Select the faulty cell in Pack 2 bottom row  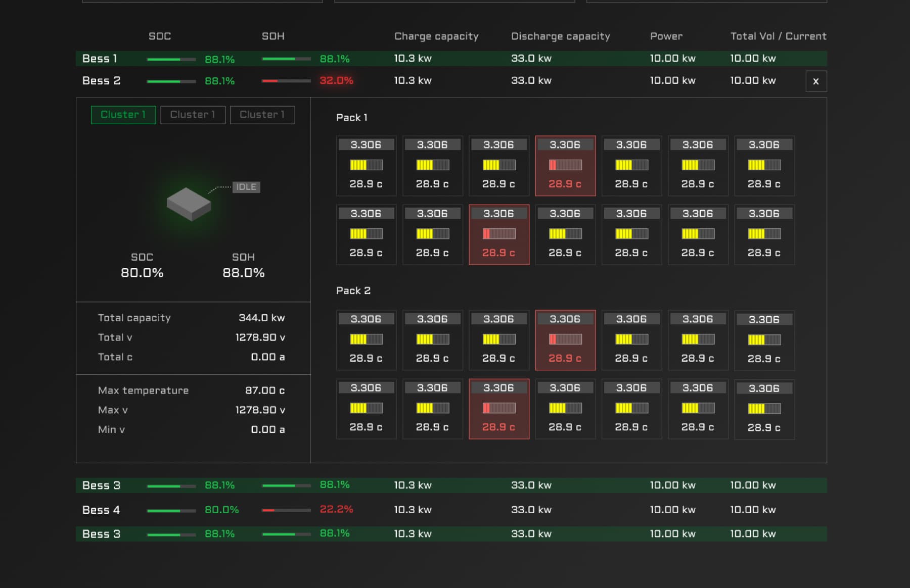(x=498, y=409)
